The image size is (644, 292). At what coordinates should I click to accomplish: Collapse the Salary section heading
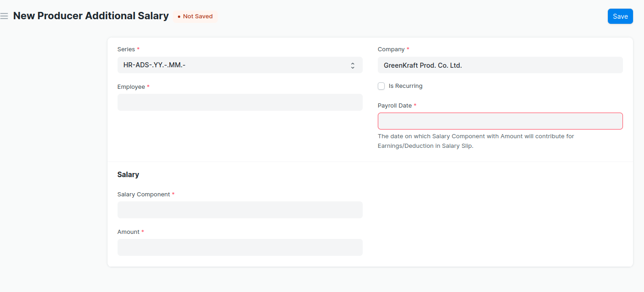[128, 174]
